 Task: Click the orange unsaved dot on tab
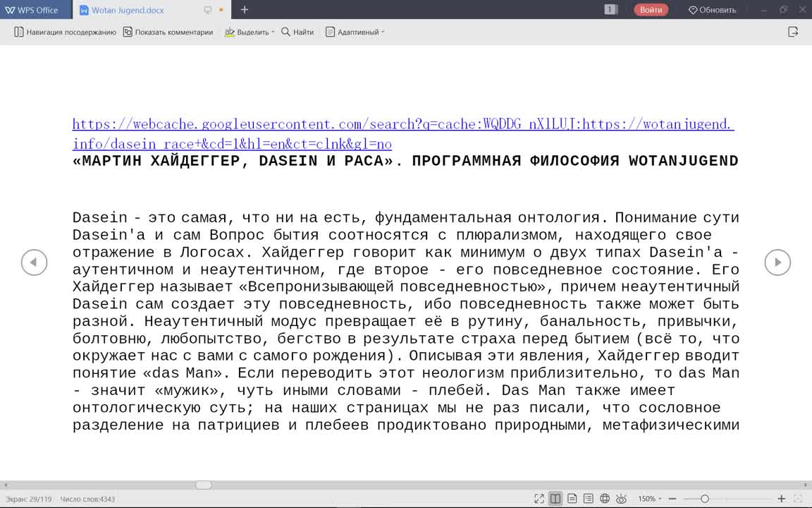221,10
